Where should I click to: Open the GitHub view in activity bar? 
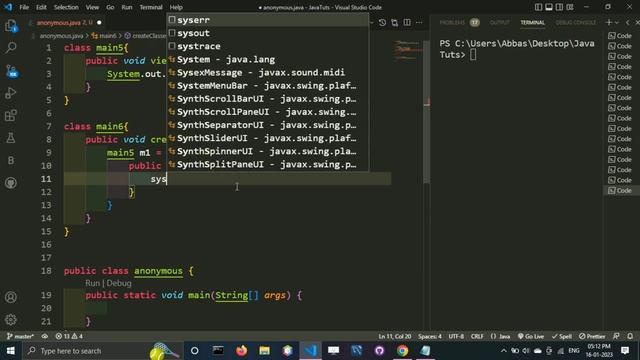[x=11, y=183]
